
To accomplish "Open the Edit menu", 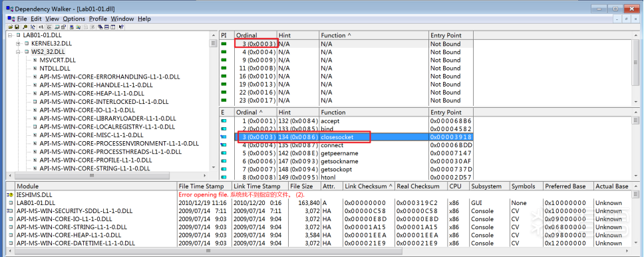I will click(x=36, y=19).
